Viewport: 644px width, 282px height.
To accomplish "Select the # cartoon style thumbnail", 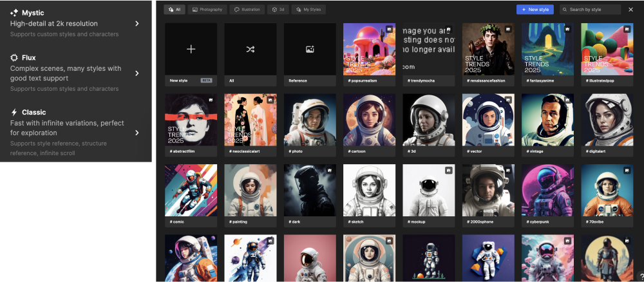I will point(369,120).
